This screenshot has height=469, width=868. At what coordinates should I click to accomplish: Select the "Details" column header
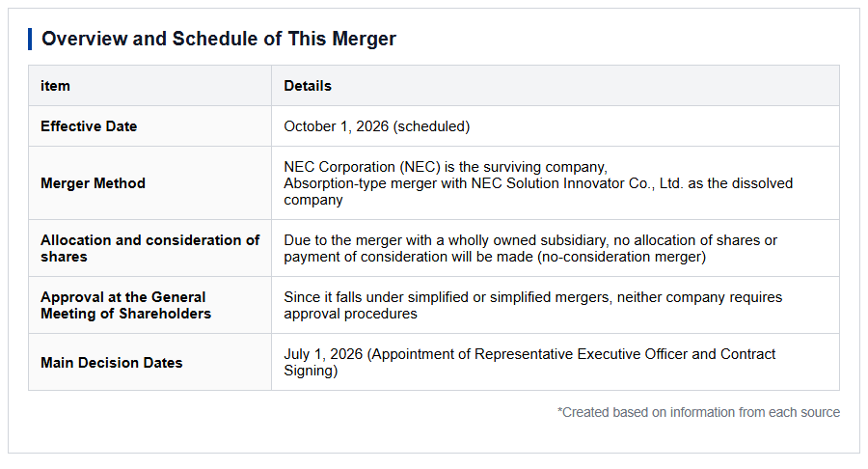pos(308,86)
